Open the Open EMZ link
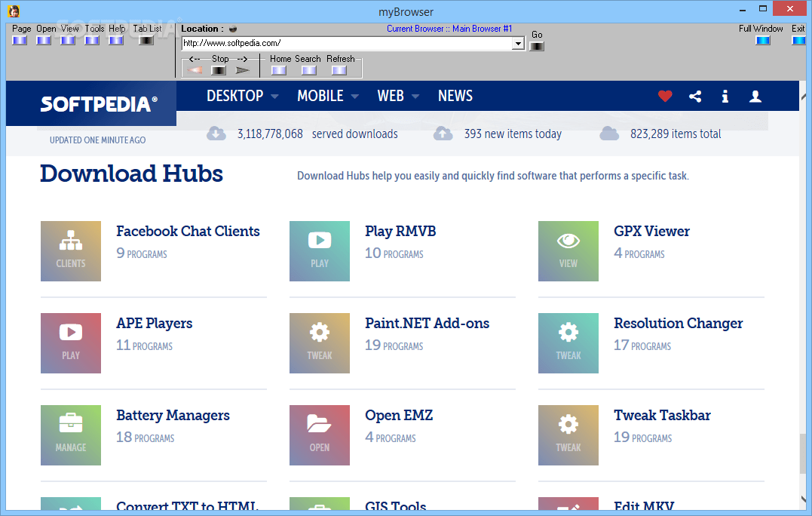812x516 pixels. 399,416
